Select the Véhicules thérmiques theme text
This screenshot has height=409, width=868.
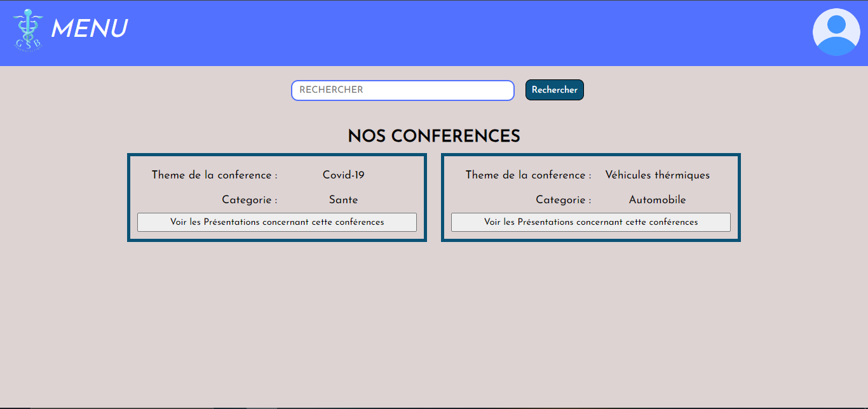(x=657, y=175)
